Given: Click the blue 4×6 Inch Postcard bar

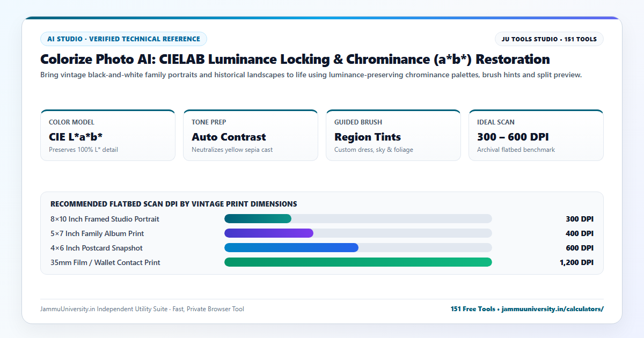Looking at the screenshot, I should [x=291, y=248].
